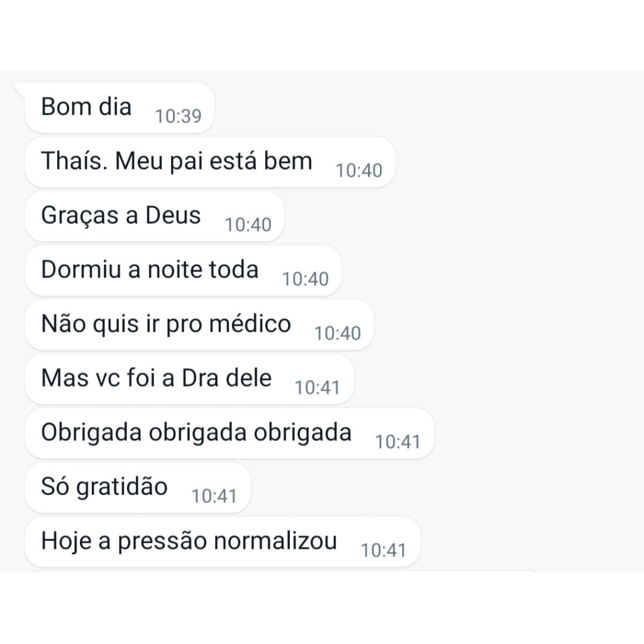Viewport: 644px width, 644px height.
Task: Click the "Bom dia" message bubble
Action: 86,108
